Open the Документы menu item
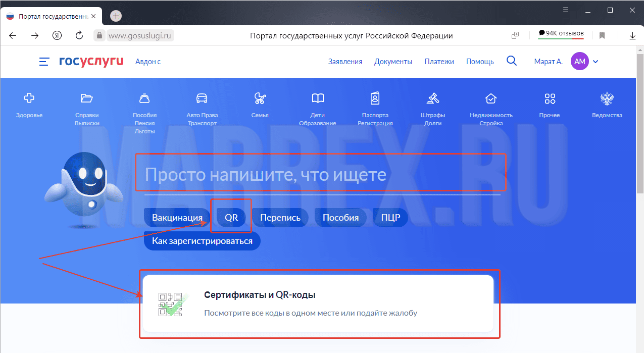The height and width of the screenshot is (353, 644). click(x=393, y=62)
